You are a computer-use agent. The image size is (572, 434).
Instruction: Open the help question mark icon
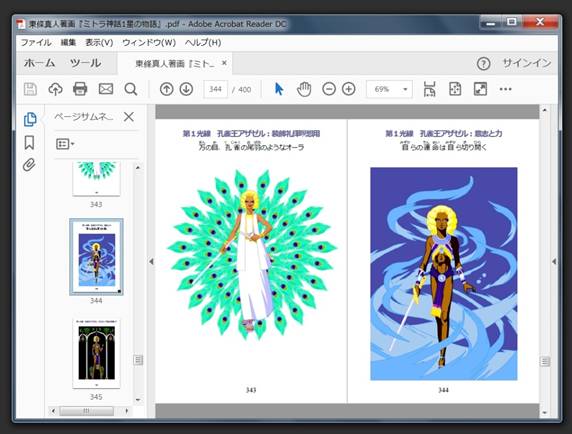point(483,64)
